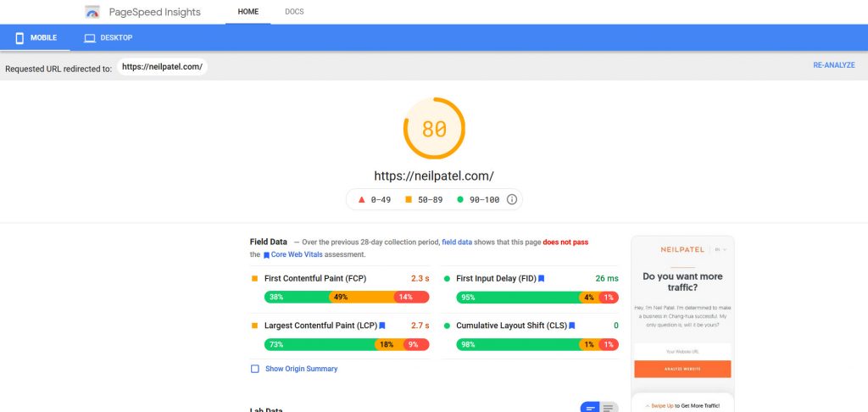Click the Largest Contentful Paint (LCP) bookmark icon

[382, 326]
